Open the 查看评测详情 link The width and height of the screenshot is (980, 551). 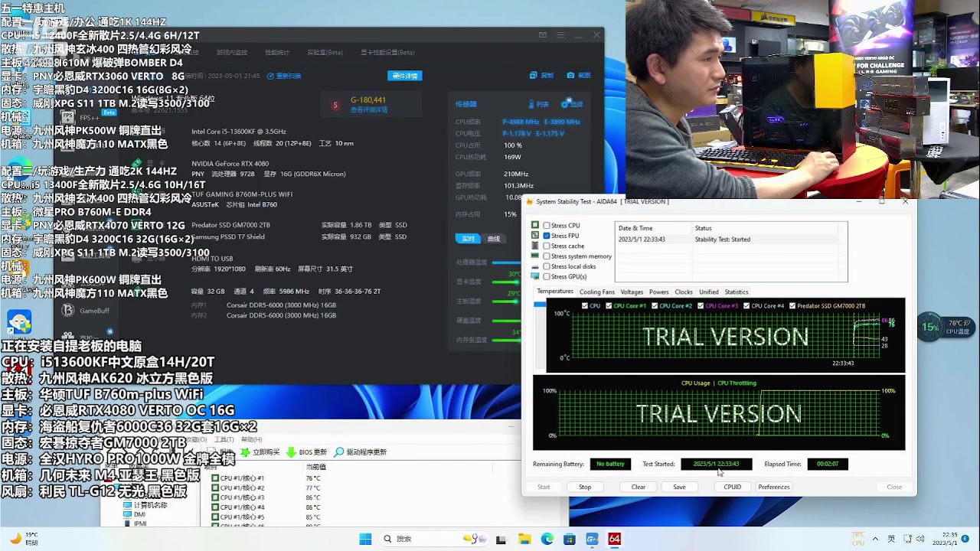point(369,110)
